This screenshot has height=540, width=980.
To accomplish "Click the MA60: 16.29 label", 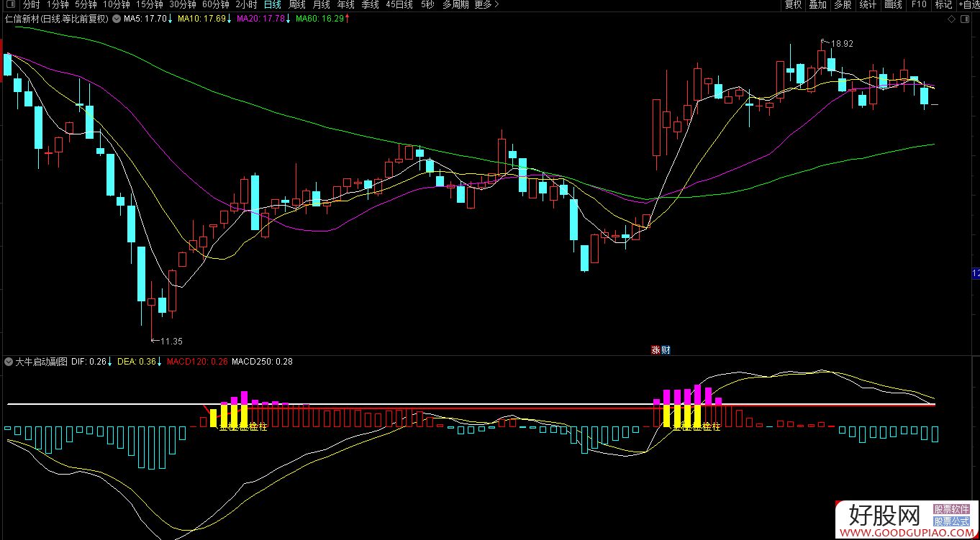I will point(319,19).
